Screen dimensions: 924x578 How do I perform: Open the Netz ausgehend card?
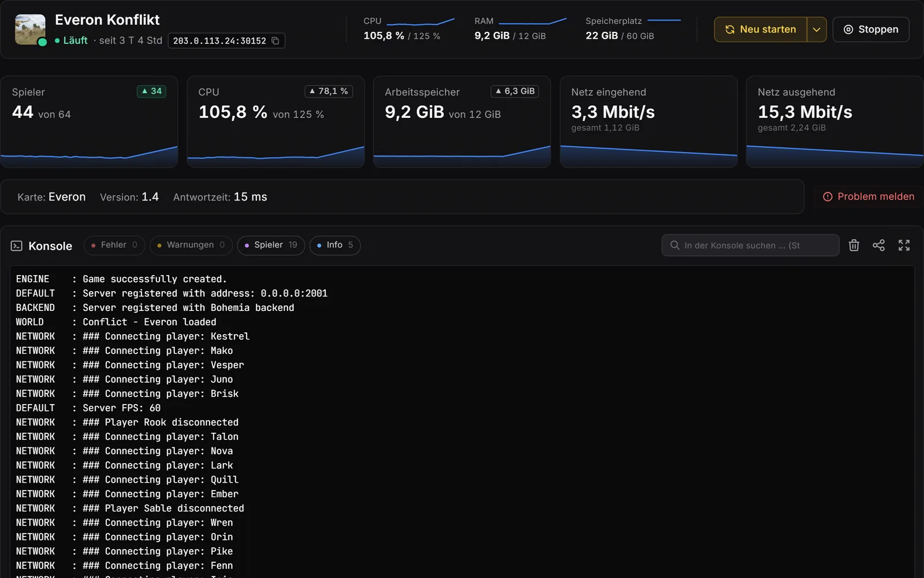[x=834, y=122]
